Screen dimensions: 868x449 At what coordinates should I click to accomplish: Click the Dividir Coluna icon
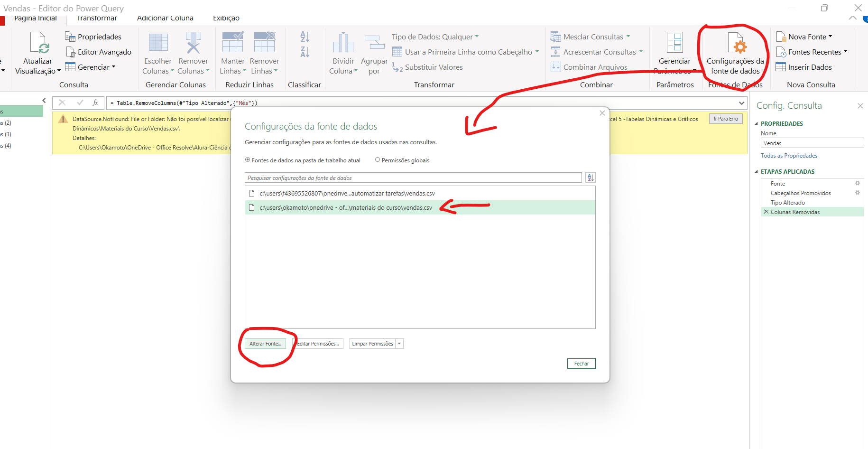coord(343,43)
